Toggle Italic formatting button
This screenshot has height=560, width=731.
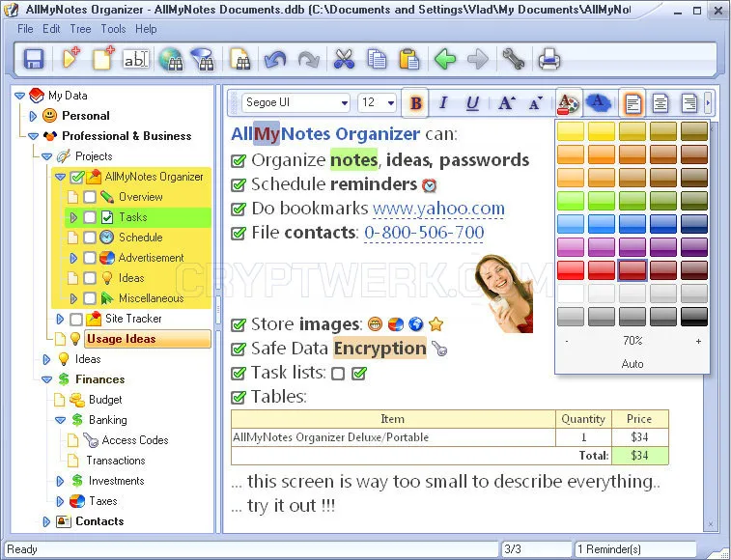[x=443, y=102]
